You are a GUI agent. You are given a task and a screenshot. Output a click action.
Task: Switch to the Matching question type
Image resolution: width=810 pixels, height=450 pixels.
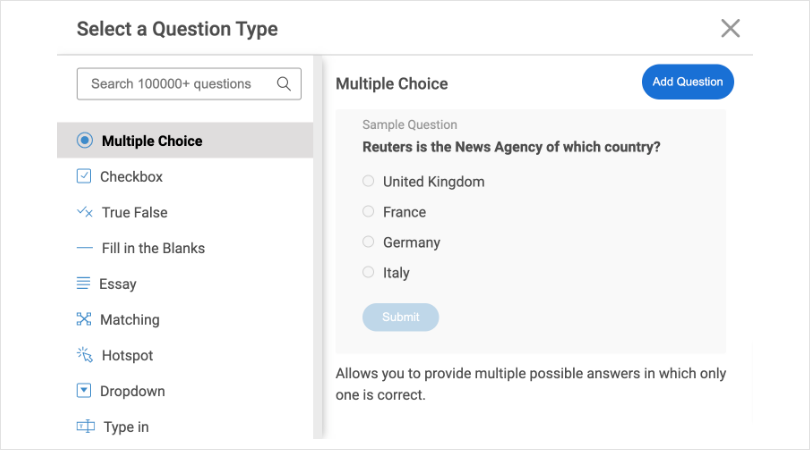click(129, 320)
